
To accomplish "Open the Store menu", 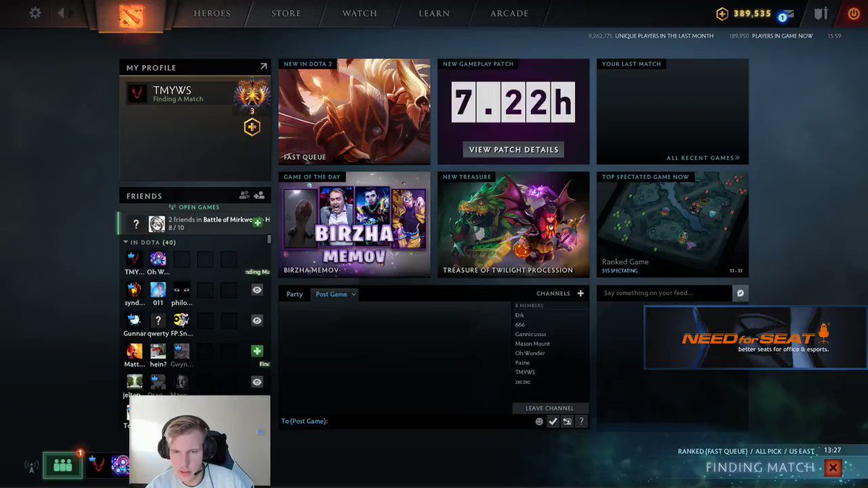I will [x=286, y=14].
